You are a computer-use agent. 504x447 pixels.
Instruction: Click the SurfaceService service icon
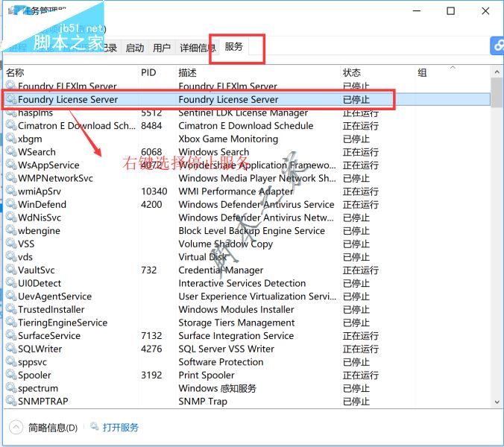pos(11,335)
